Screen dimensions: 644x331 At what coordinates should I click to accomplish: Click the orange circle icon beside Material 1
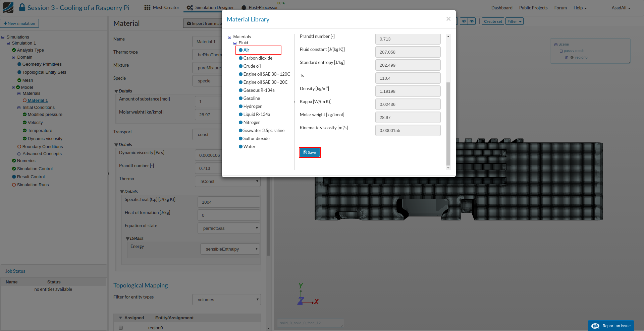tap(25, 101)
